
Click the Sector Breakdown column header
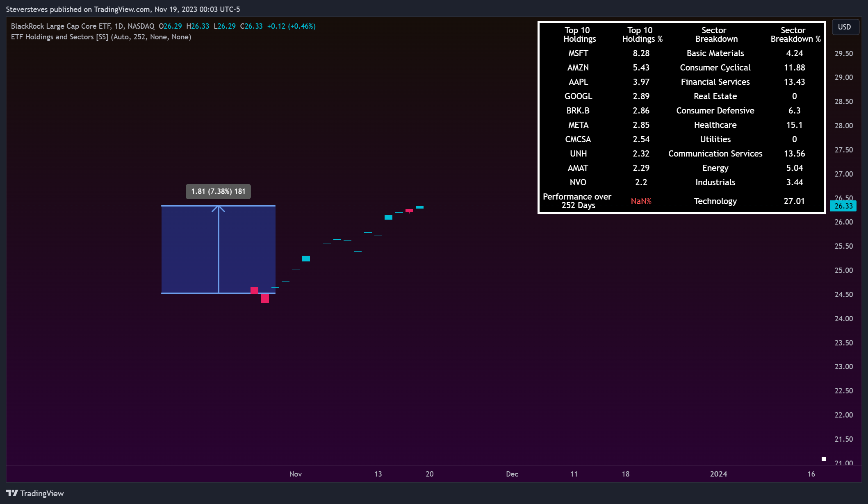tap(716, 34)
